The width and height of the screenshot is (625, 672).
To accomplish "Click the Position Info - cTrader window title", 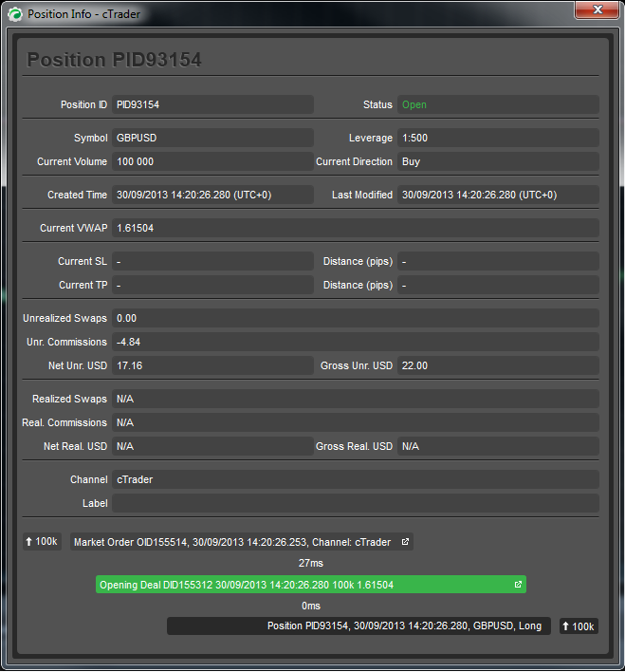I will tap(84, 14).
